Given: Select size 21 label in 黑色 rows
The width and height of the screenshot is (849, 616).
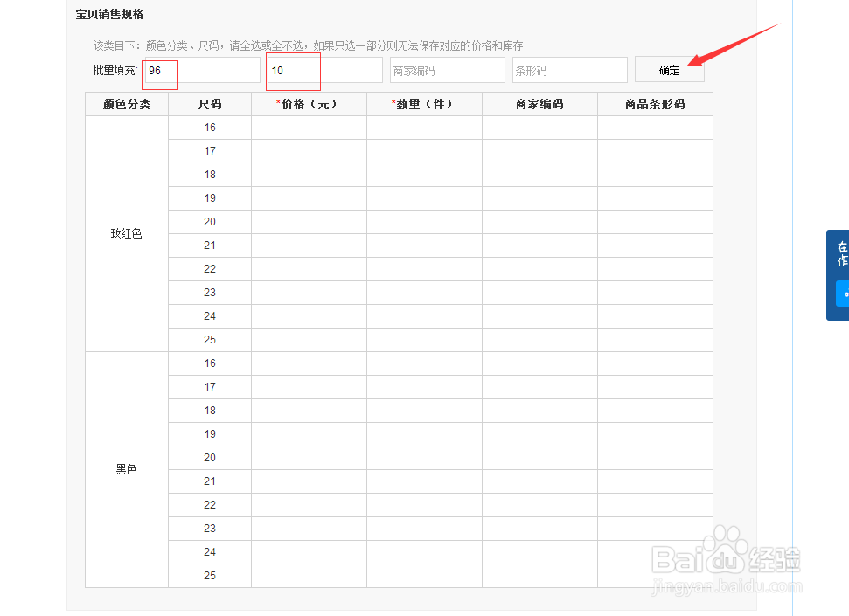Looking at the screenshot, I should click(x=210, y=481).
